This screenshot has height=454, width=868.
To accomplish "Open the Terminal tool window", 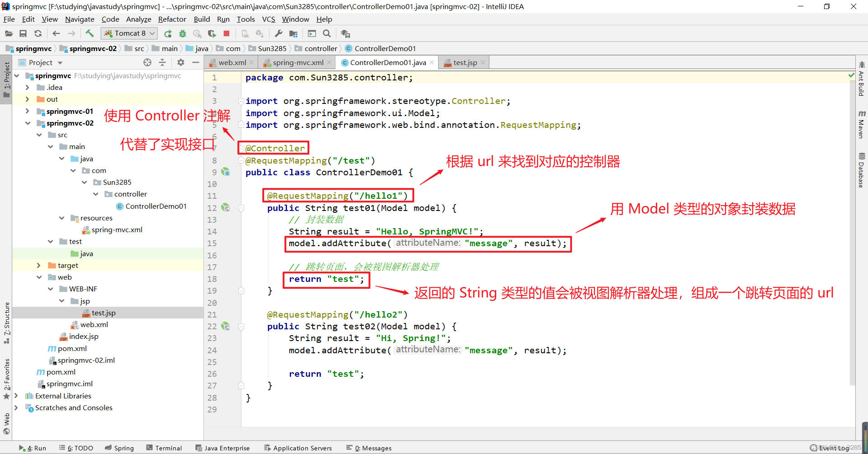I will (164, 448).
